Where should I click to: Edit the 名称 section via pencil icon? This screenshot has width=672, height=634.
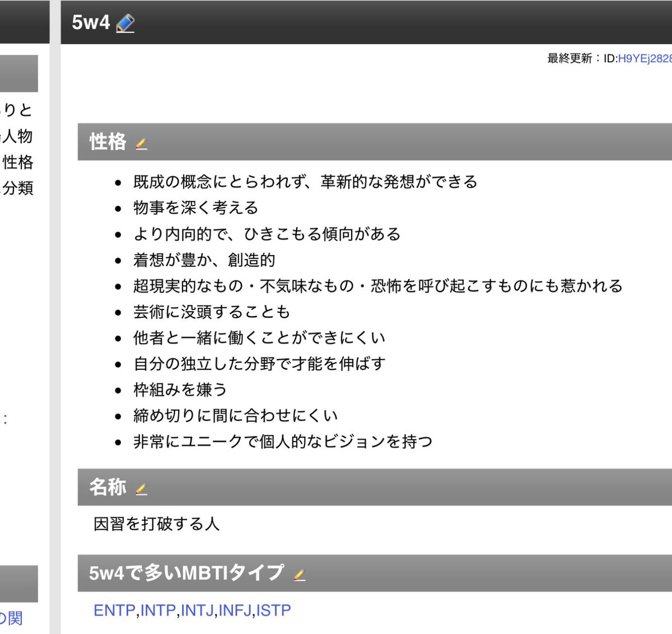[141, 489]
